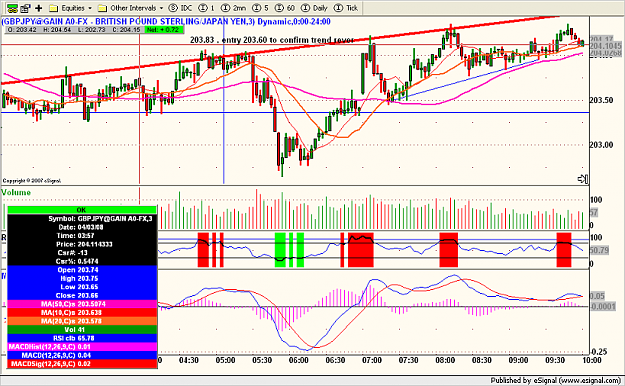Click the Volume pane label
Screen dimensions: 625x386
click(x=16, y=193)
